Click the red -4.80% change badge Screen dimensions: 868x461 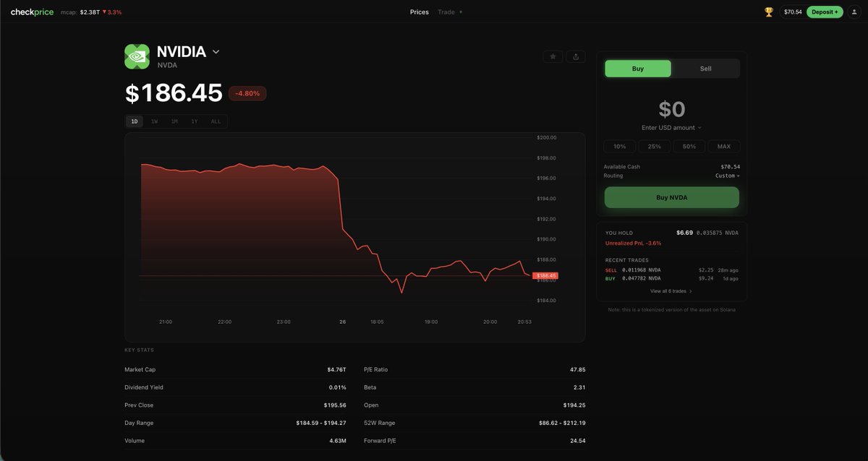(247, 93)
